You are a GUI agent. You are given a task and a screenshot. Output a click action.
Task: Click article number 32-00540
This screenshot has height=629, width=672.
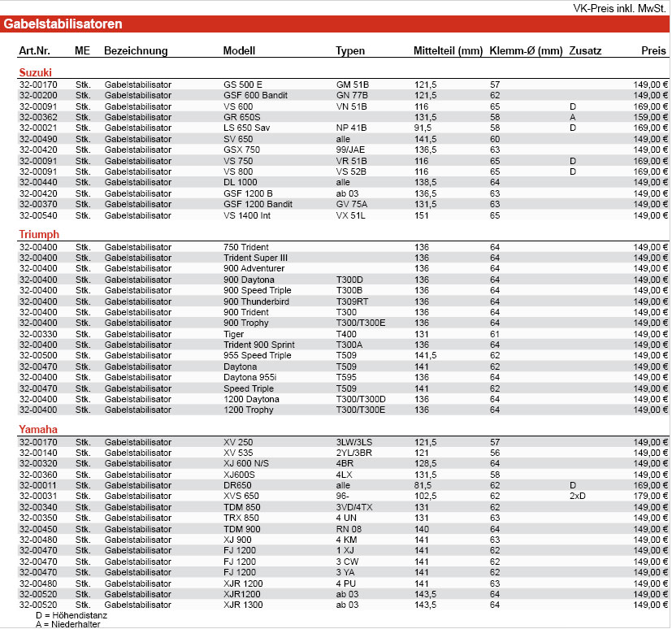[x=38, y=215]
